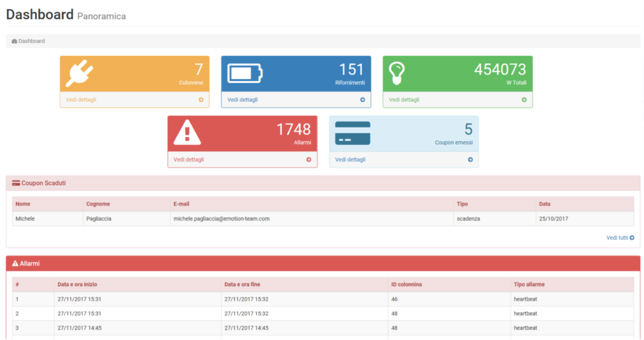Click the green arrow icon in W Totali footer
The height and width of the screenshot is (340, 644).
coord(524,100)
